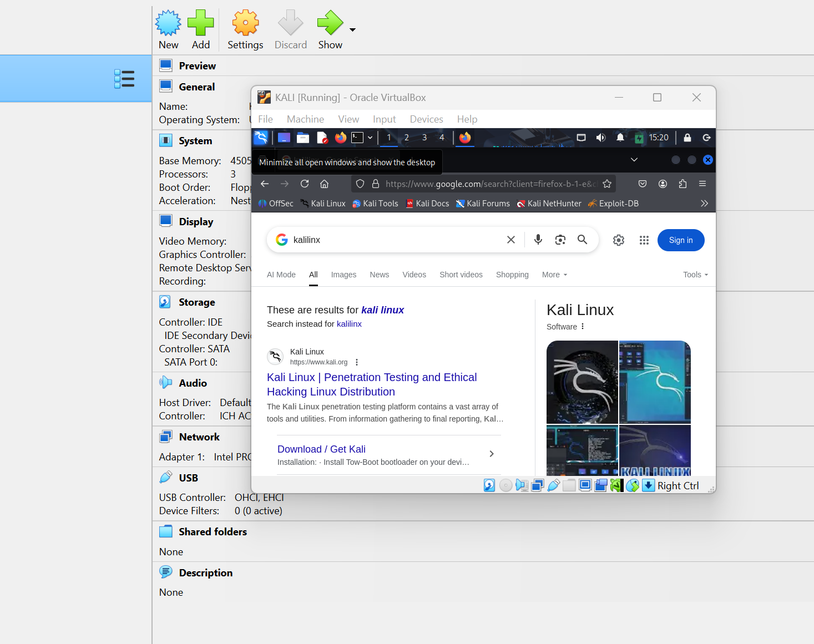Open the terminal emulator in Kali panel
Image resolution: width=814 pixels, height=644 pixels.
point(357,138)
